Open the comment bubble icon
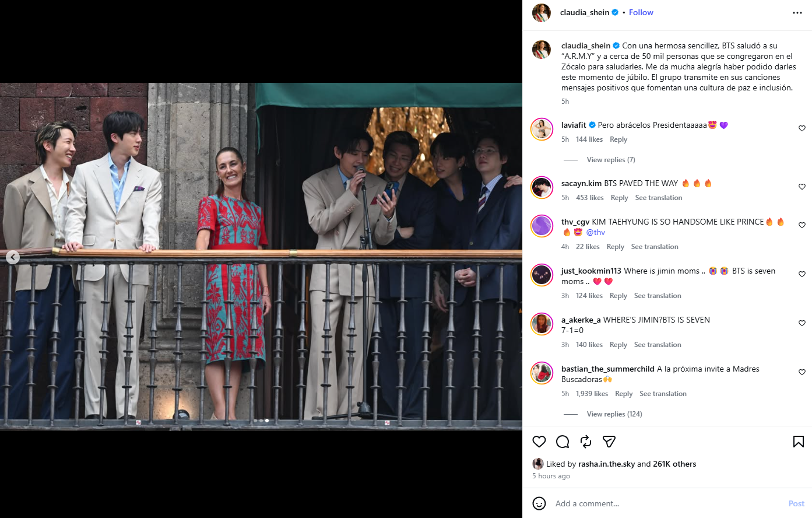This screenshot has height=518, width=812. click(563, 442)
